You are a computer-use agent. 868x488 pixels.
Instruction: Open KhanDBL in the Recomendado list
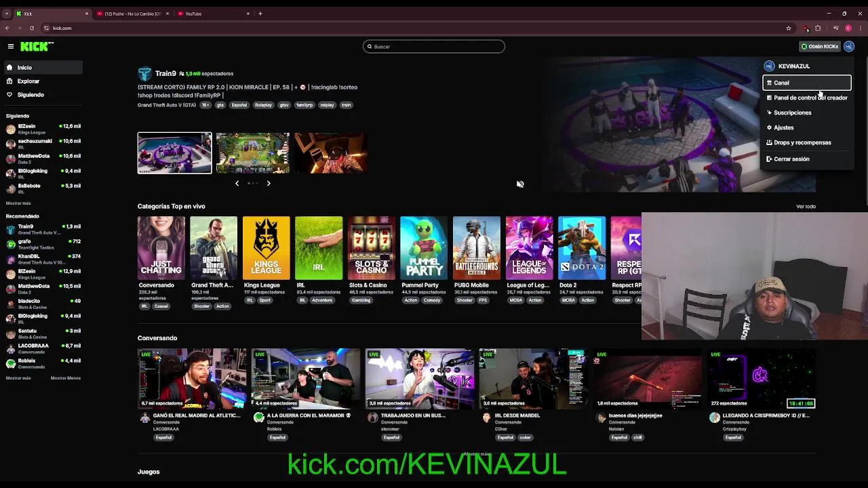pos(42,259)
